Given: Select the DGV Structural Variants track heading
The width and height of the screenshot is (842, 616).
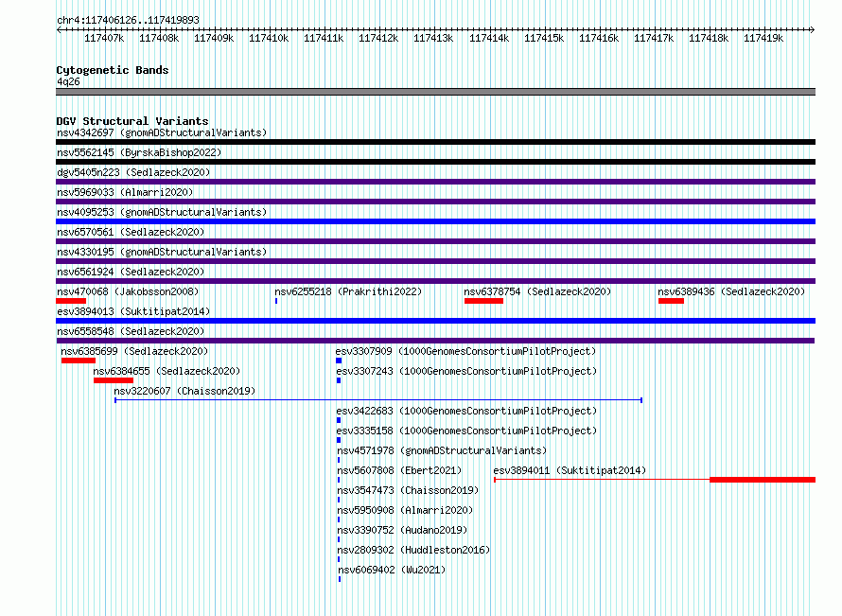Looking at the screenshot, I should (x=132, y=121).
